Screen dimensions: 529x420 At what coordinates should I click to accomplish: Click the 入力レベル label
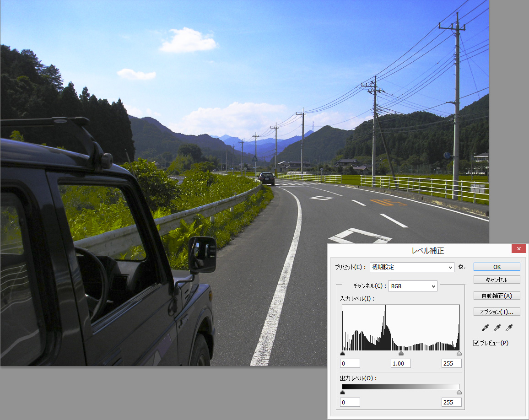pyautogui.click(x=357, y=299)
